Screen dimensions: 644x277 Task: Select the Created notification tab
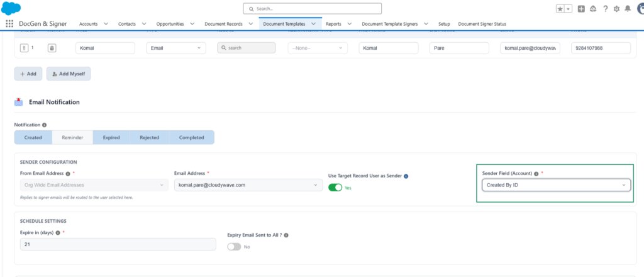33,138
